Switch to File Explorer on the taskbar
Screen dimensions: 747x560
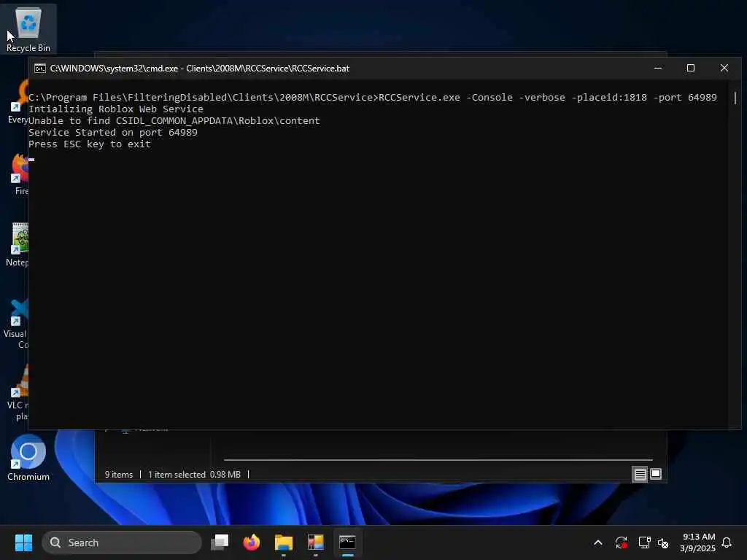point(284,542)
